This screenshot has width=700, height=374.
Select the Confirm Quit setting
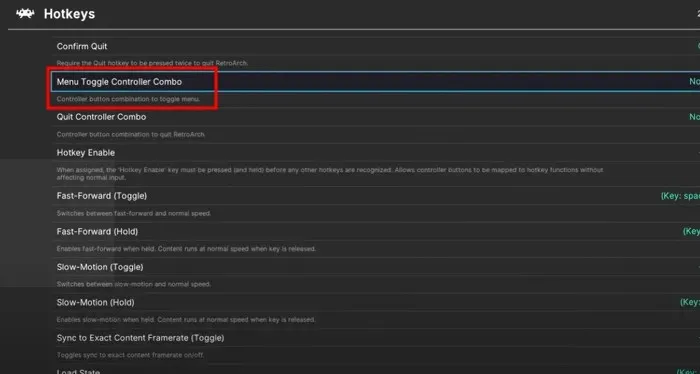376,46
